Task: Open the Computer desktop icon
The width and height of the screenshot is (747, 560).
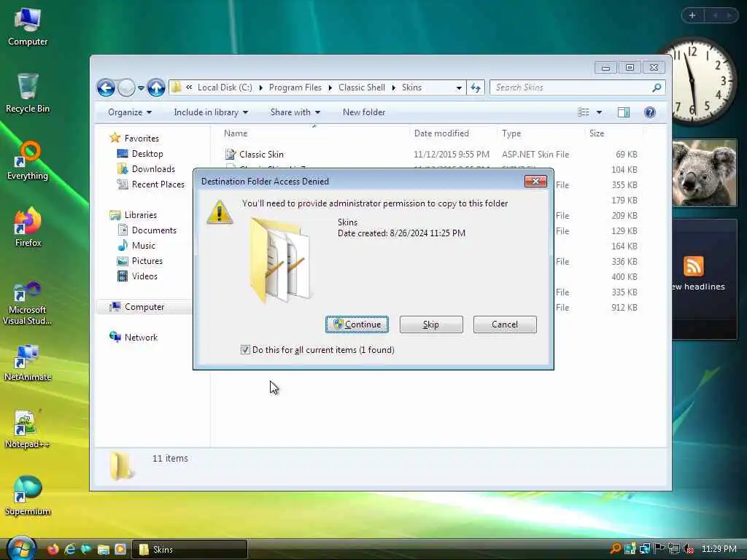Action: (28, 27)
